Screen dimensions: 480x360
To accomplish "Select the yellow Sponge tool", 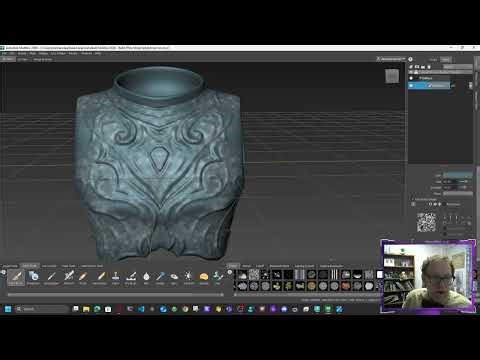I will [x=204, y=277].
